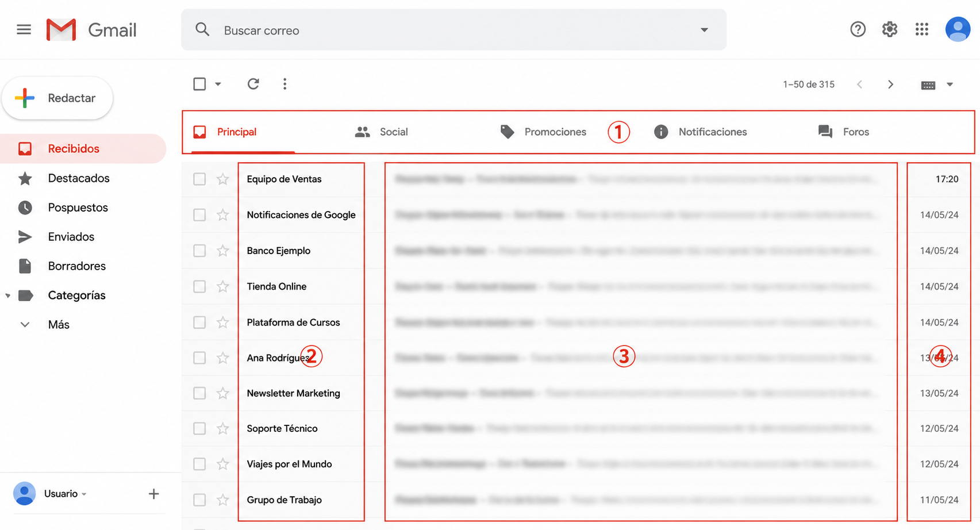Viewport: 980px width, 530px height.
Task: Click the Banco Ejemplo sender name
Action: pos(279,251)
